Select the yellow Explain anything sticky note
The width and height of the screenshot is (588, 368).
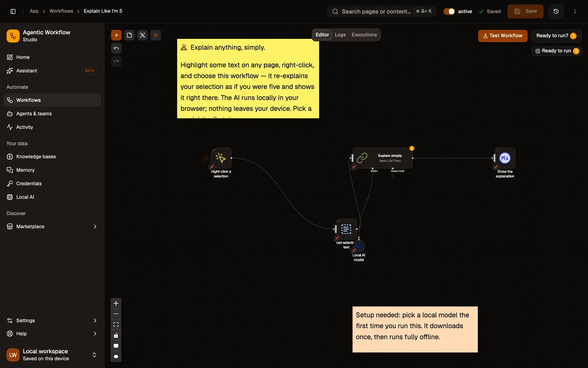click(248, 79)
